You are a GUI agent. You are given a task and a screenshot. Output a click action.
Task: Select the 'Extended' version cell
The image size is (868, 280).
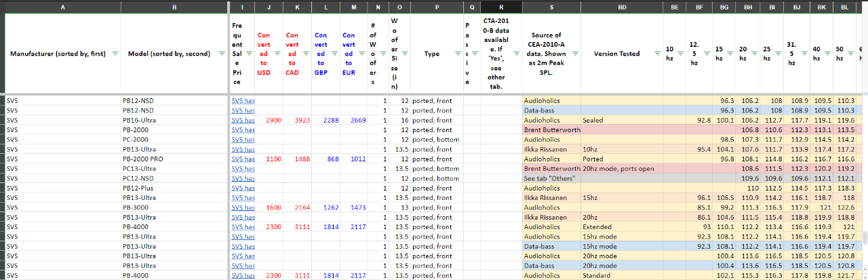point(622,227)
